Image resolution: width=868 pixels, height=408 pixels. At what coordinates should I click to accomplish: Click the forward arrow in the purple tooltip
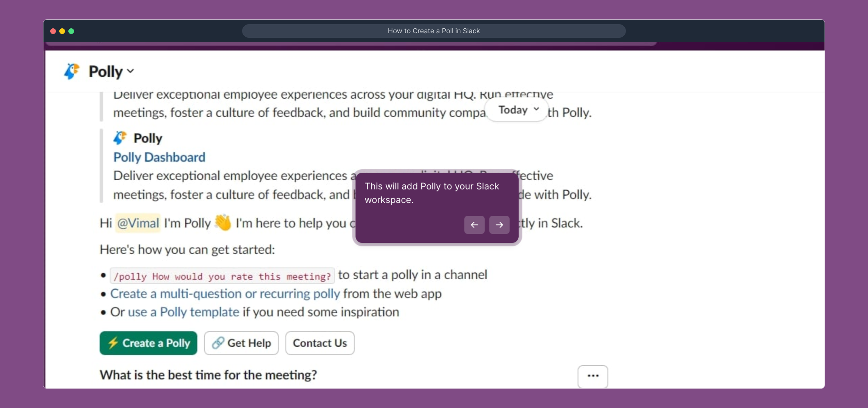(499, 225)
